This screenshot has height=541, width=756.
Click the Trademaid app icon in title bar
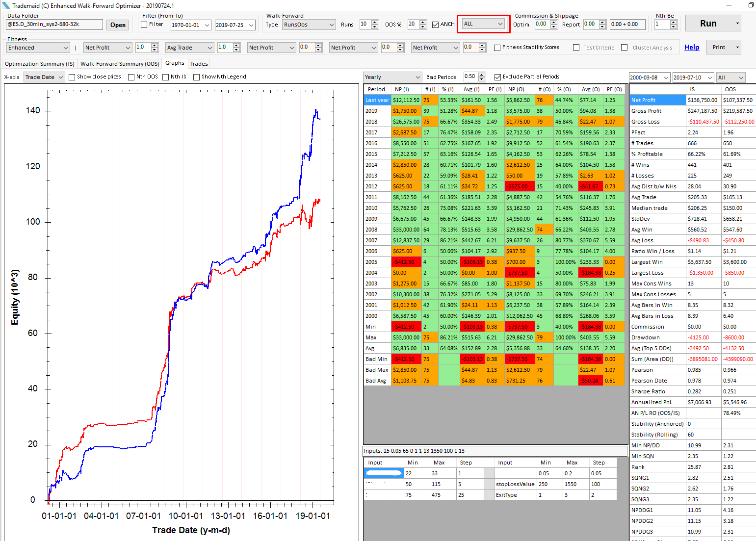tap(6, 5)
